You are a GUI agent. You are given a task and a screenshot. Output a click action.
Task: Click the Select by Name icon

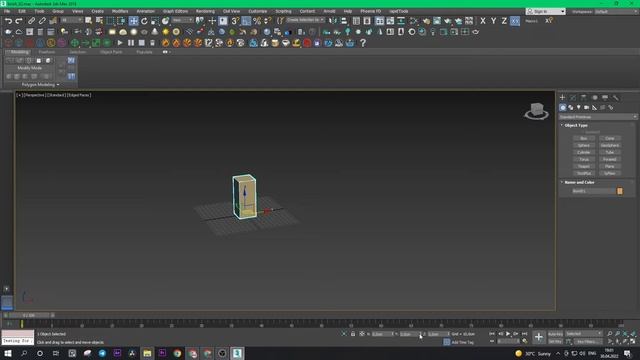pos(99,20)
